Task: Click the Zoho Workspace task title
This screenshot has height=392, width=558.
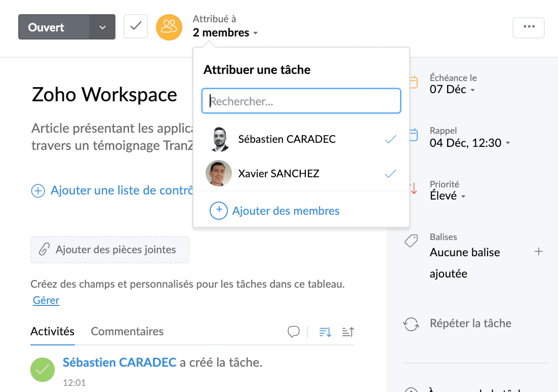Action: 104,95
